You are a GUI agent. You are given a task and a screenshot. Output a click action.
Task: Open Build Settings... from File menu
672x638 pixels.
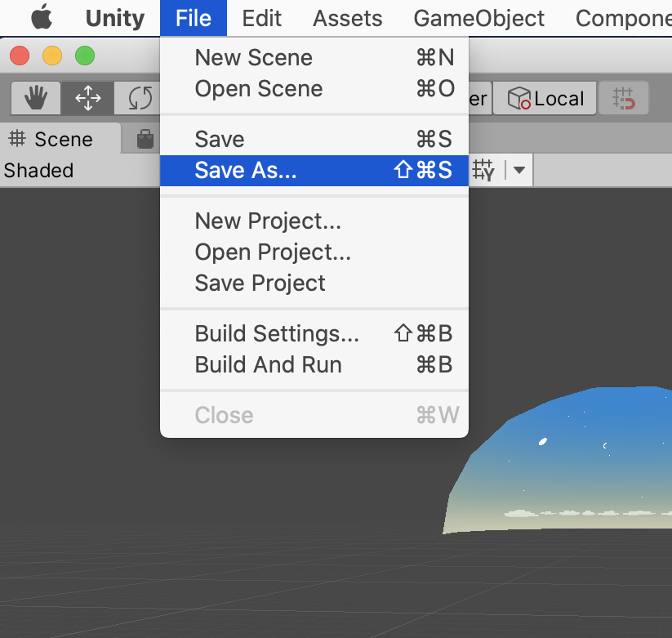coord(314,333)
